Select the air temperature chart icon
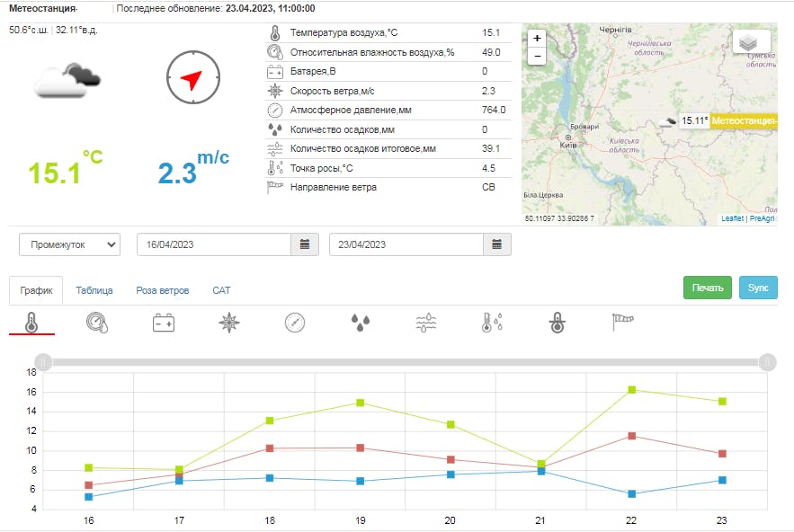The image size is (794, 532). 31,323
